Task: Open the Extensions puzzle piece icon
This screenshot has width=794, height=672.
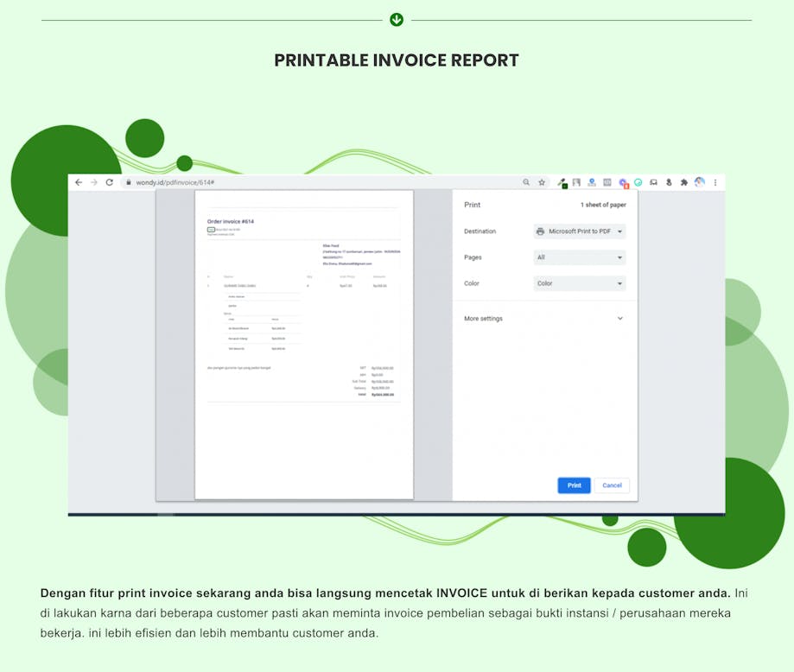Action: coord(684,182)
